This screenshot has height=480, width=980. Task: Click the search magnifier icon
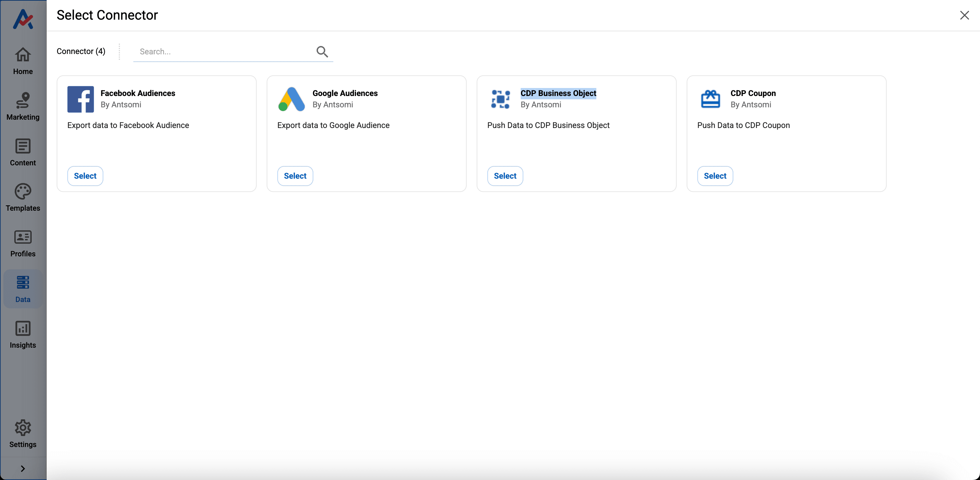click(x=322, y=51)
